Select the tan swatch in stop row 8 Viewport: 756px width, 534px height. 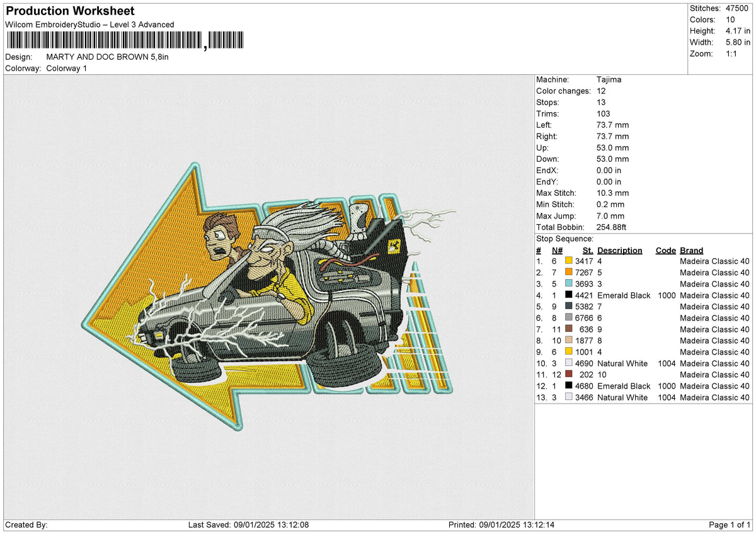569,340
